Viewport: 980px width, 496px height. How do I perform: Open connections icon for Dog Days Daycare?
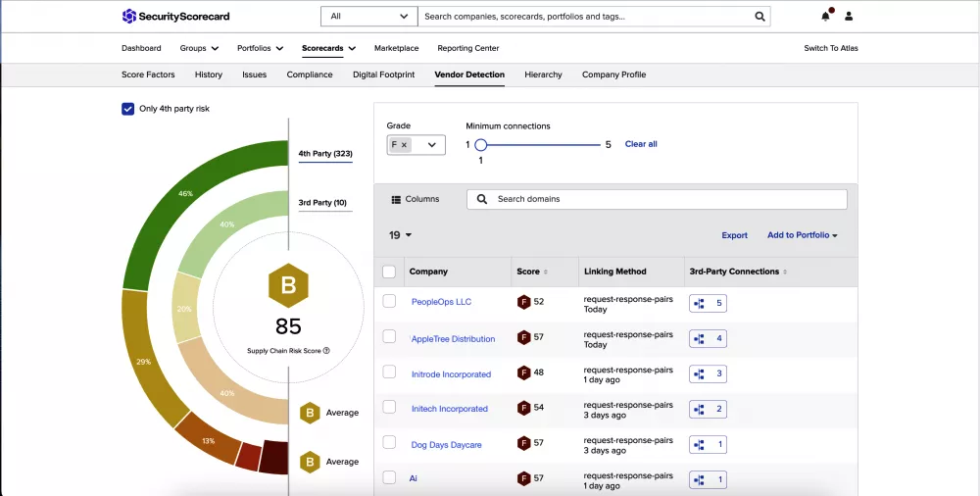pos(708,445)
